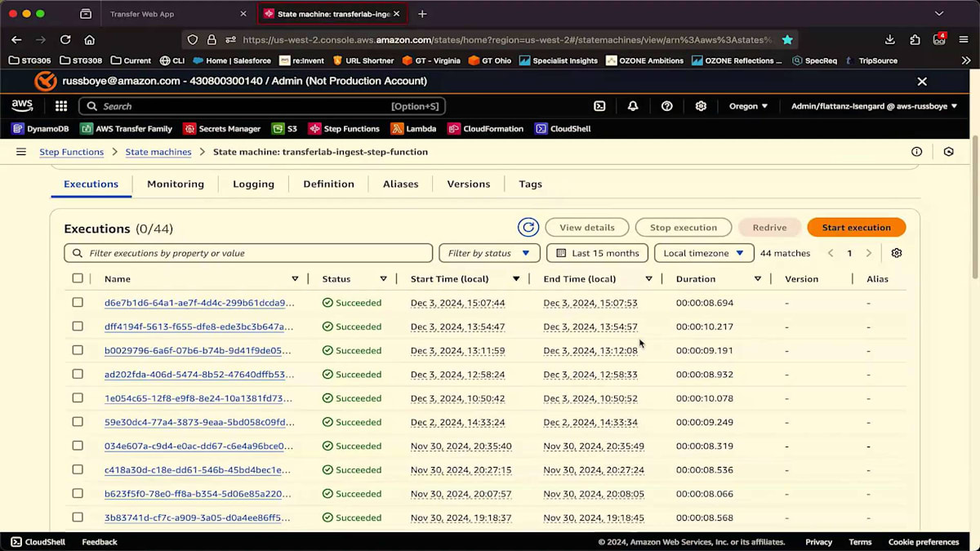Open the notifications bell icon
The width and height of the screenshot is (980, 551).
pos(633,106)
